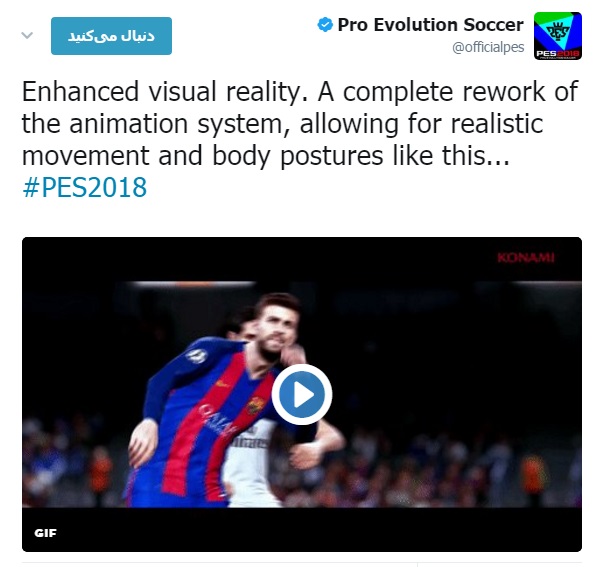This screenshot has width=601, height=567.
Task: Click the black bar below the GIF frame
Action: pos(302,529)
